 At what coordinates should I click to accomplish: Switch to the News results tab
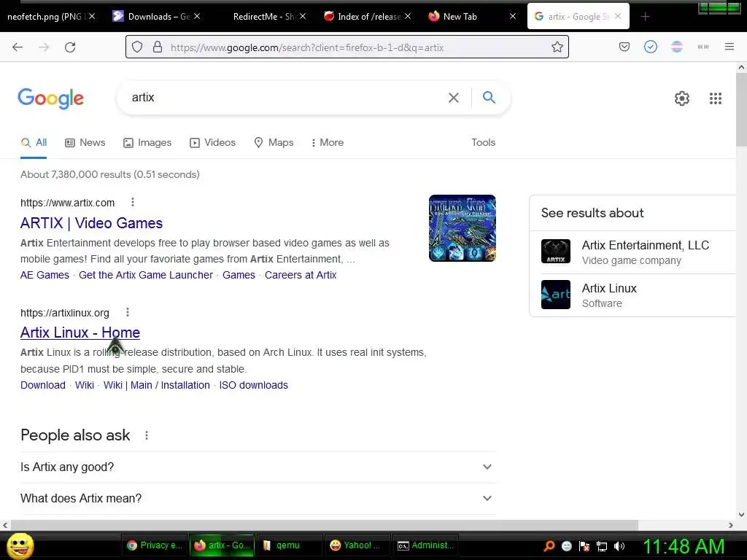[x=85, y=142]
